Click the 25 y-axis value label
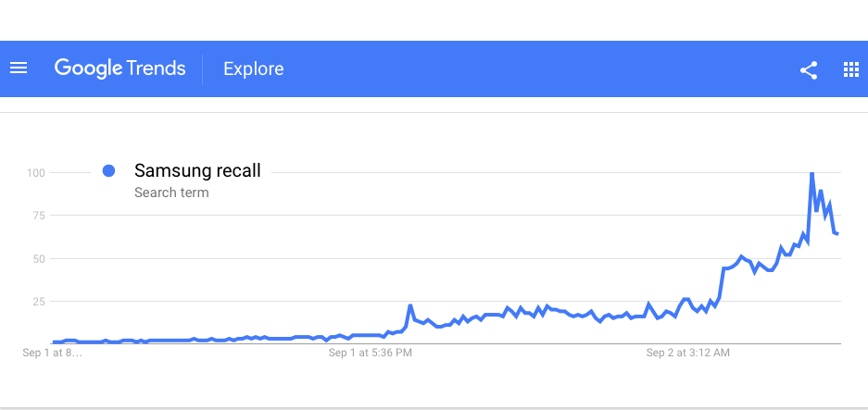 click(x=39, y=302)
